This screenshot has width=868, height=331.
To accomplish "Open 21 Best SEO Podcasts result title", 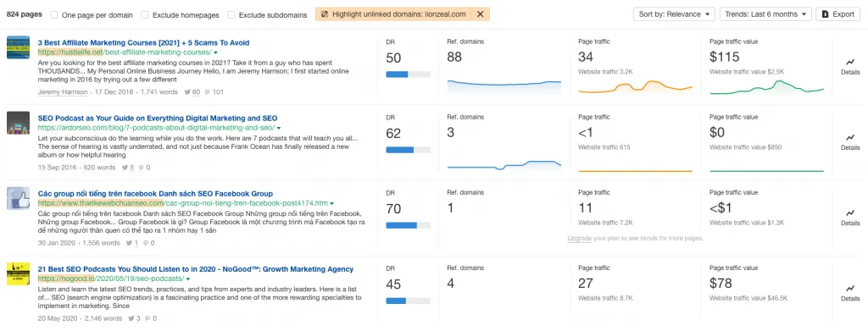I will point(196,270).
